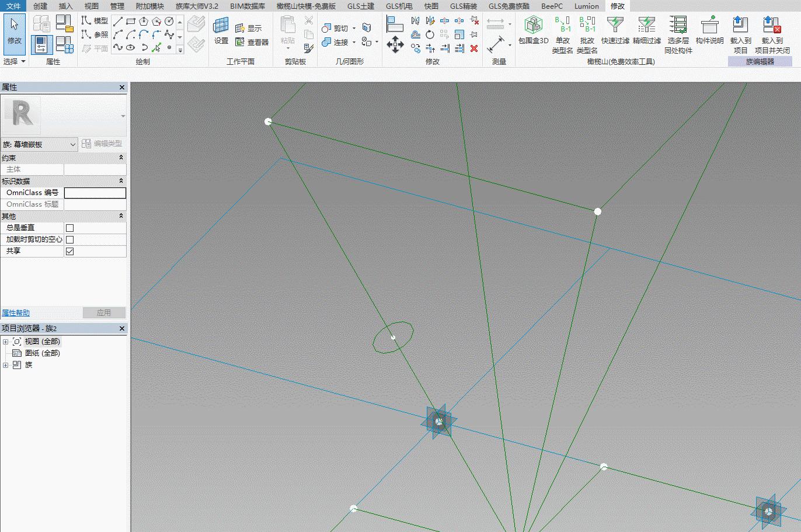Toggle the 加载时剪切的空心 checkbox
The width and height of the screenshot is (801, 532).
pyautogui.click(x=69, y=239)
